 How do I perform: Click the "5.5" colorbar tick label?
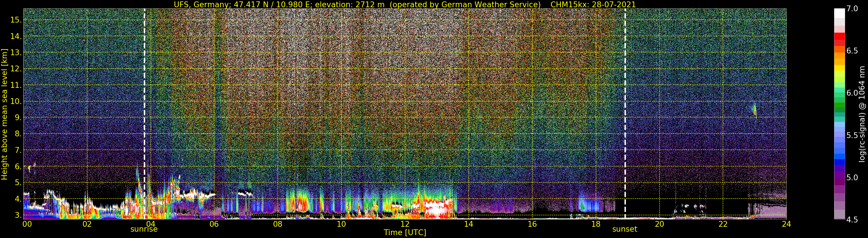(x=852, y=135)
